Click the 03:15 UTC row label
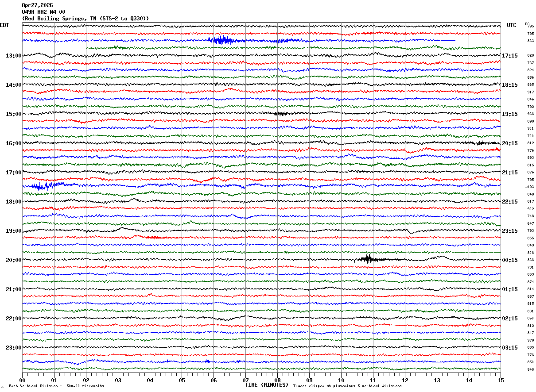Image resolution: width=536 pixels, height=392 pixels. pos(510,348)
